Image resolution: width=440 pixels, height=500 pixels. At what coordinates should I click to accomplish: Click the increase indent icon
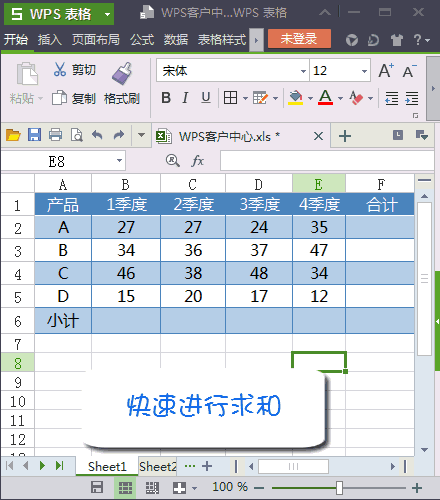click(412, 98)
